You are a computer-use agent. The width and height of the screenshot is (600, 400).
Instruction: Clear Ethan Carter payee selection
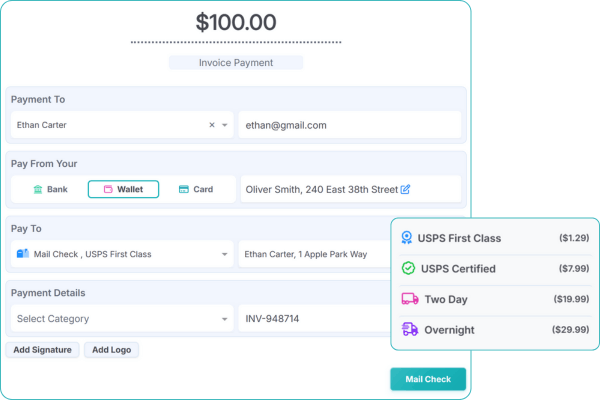[211, 125]
